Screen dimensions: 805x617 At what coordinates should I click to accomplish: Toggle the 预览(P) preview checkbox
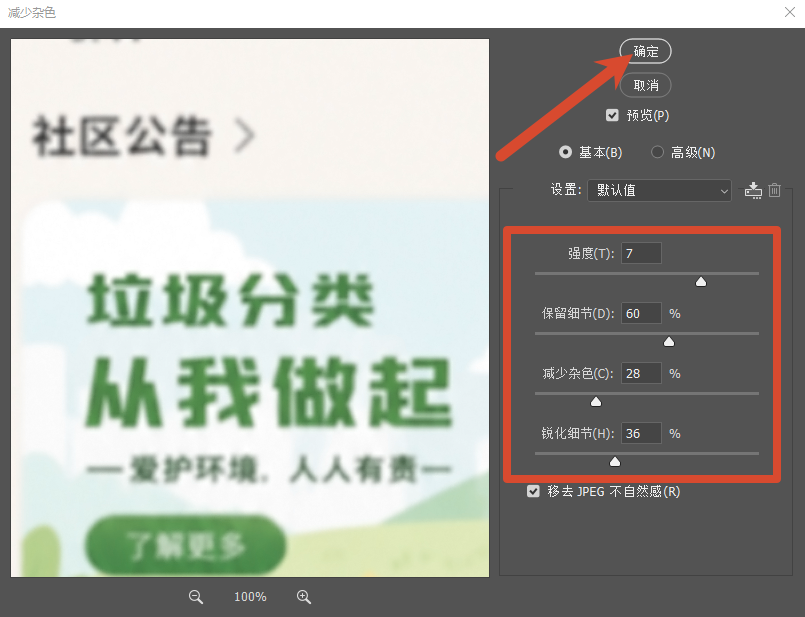612,115
